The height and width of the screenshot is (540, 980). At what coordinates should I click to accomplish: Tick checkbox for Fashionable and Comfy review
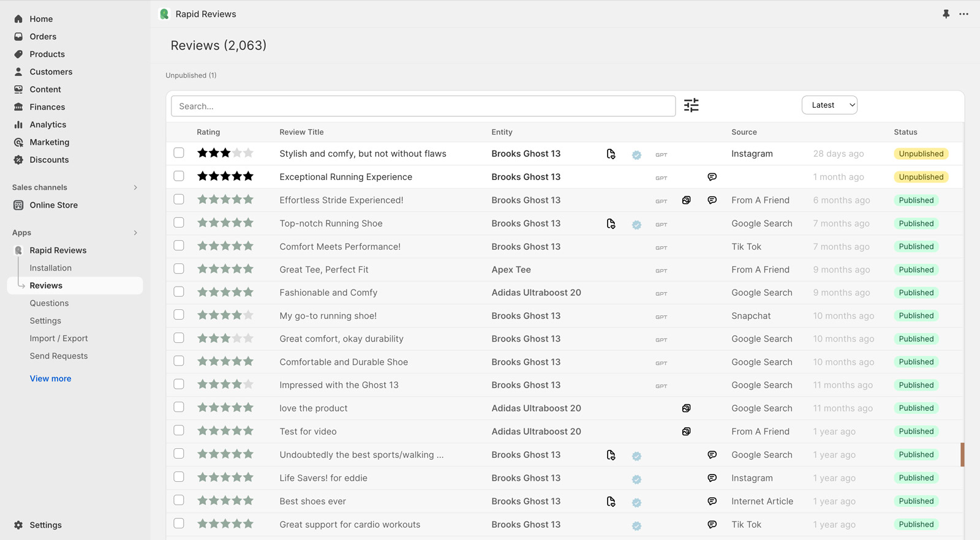pyautogui.click(x=179, y=292)
